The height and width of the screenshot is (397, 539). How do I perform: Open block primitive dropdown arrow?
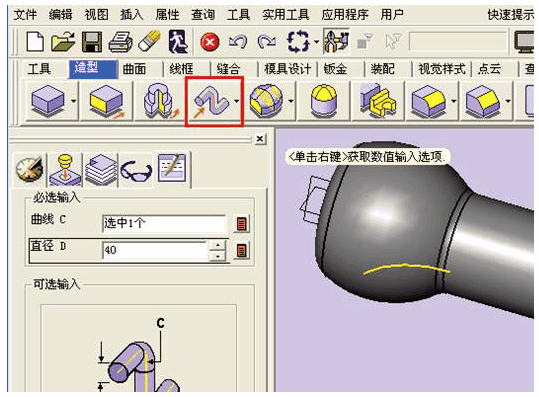pos(74,101)
